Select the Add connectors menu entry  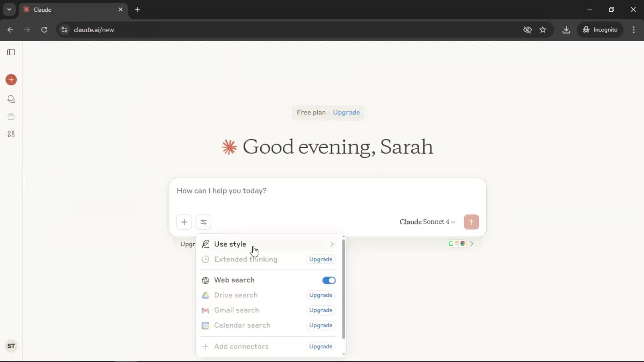pyautogui.click(x=268, y=347)
